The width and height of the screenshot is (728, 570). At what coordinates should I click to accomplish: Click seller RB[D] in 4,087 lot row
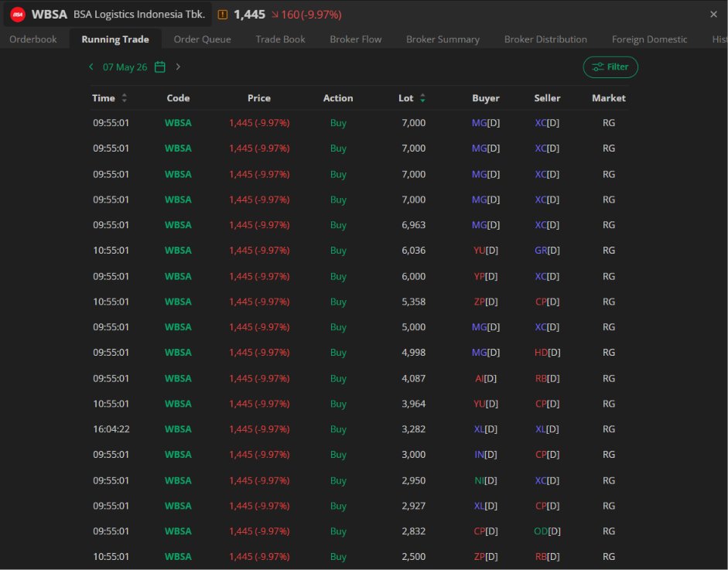(547, 378)
